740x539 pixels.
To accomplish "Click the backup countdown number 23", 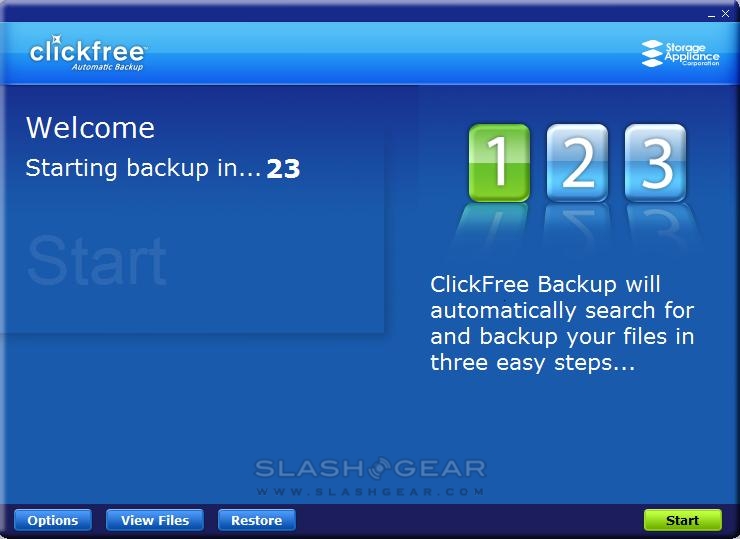I will click(x=283, y=169).
